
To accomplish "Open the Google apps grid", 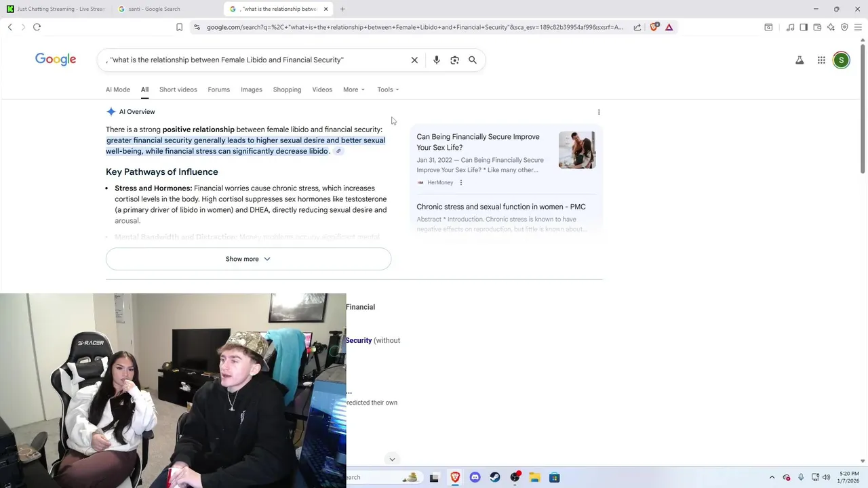I will click(x=821, y=60).
